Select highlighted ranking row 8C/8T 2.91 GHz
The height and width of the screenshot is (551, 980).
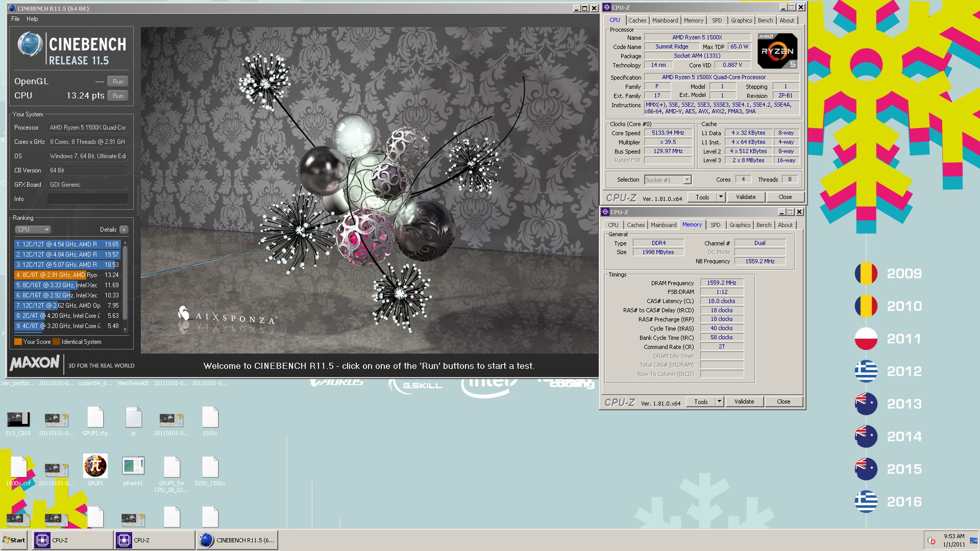point(67,275)
